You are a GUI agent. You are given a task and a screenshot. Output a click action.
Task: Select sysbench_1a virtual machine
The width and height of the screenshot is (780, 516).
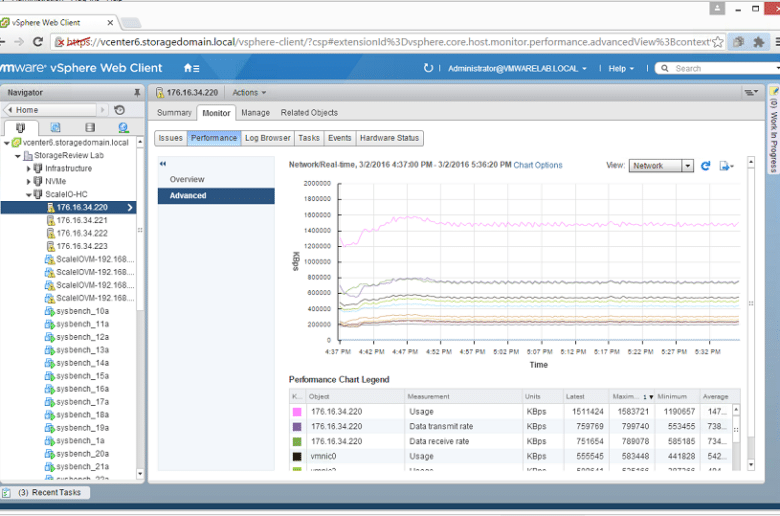pyautogui.click(x=80, y=440)
